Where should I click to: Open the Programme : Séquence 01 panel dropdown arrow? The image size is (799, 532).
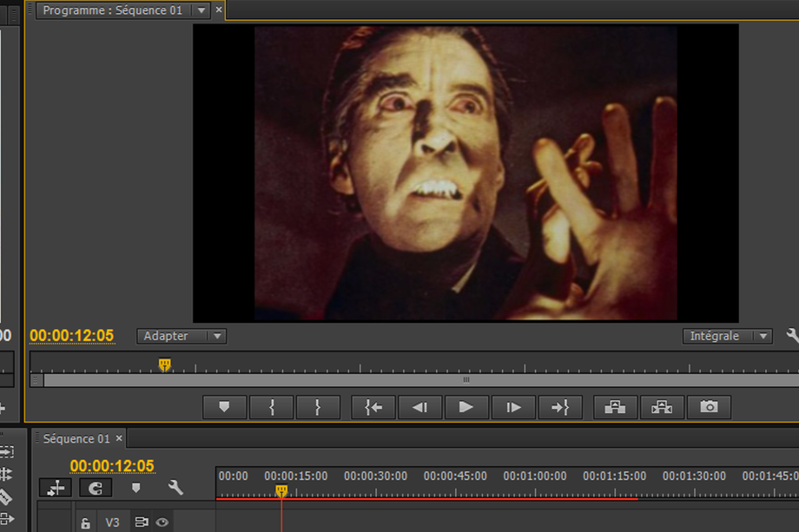tap(201, 10)
